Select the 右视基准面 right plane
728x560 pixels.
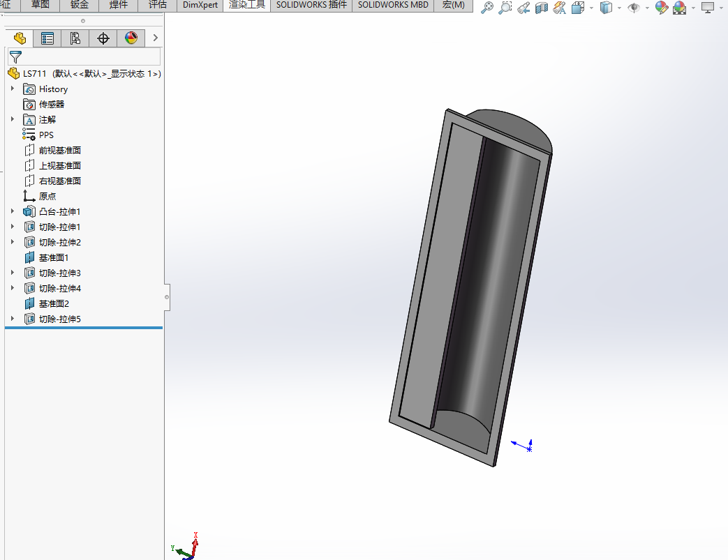click(52, 181)
